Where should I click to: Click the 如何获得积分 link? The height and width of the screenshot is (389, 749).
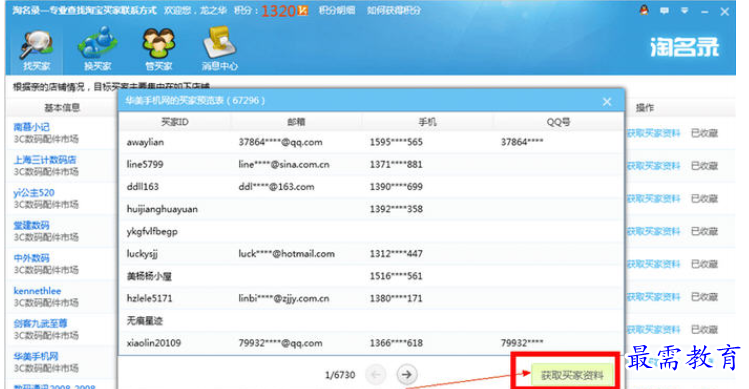pos(394,11)
